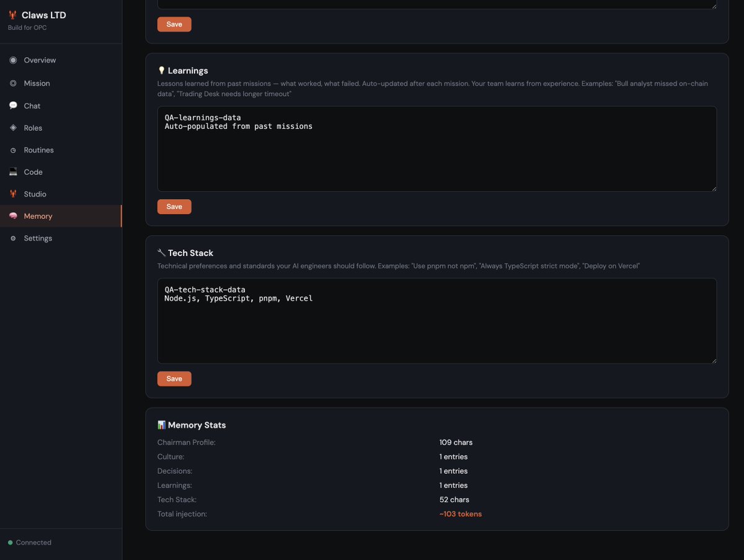
Task: Click the Memory brain icon
Action: pos(13,216)
